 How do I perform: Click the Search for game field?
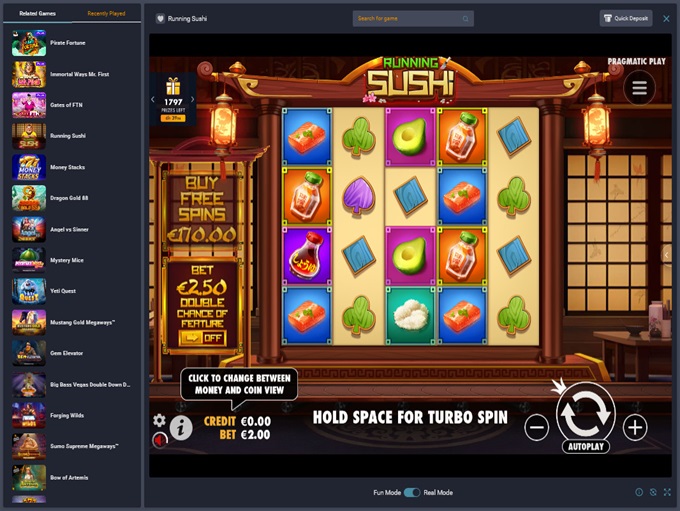pyautogui.click(x=413, y=19)
